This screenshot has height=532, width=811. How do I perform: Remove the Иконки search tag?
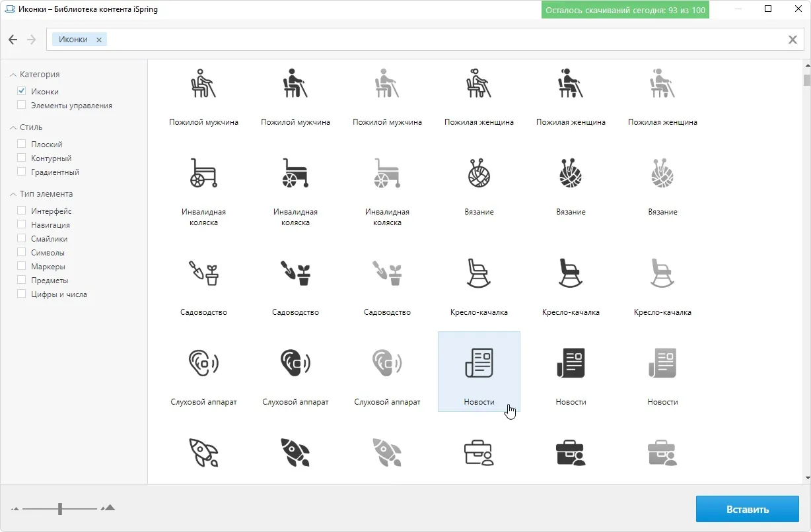[99, 40]
